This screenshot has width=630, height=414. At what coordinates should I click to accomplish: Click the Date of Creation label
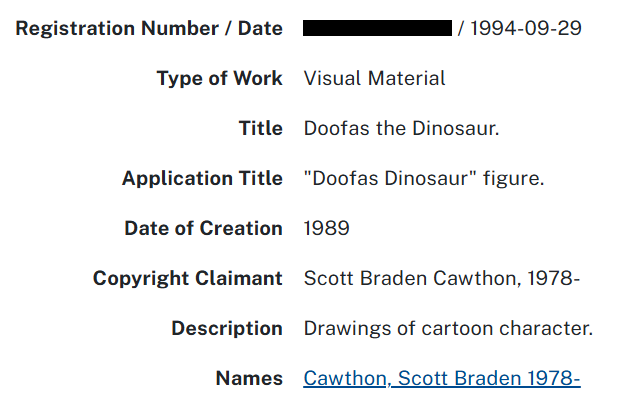click(x=203, y=228)
